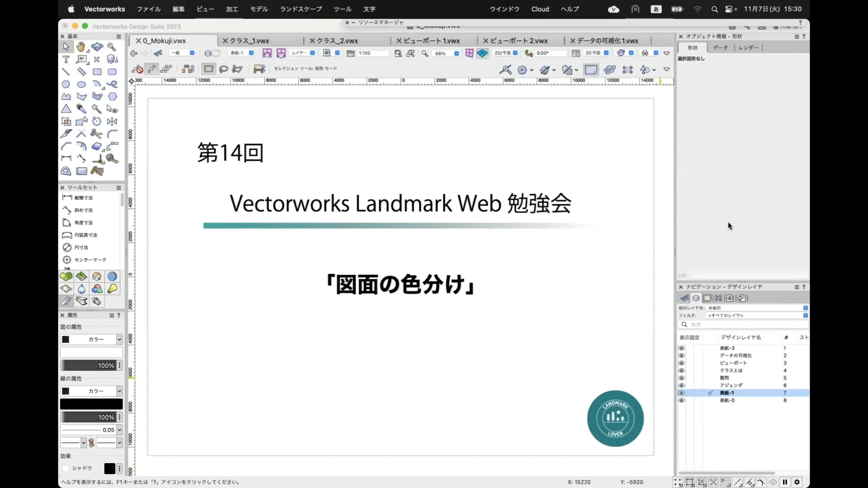Open the Site Planning plants tool set
The image size is (868, 488).
pos(66,277)
